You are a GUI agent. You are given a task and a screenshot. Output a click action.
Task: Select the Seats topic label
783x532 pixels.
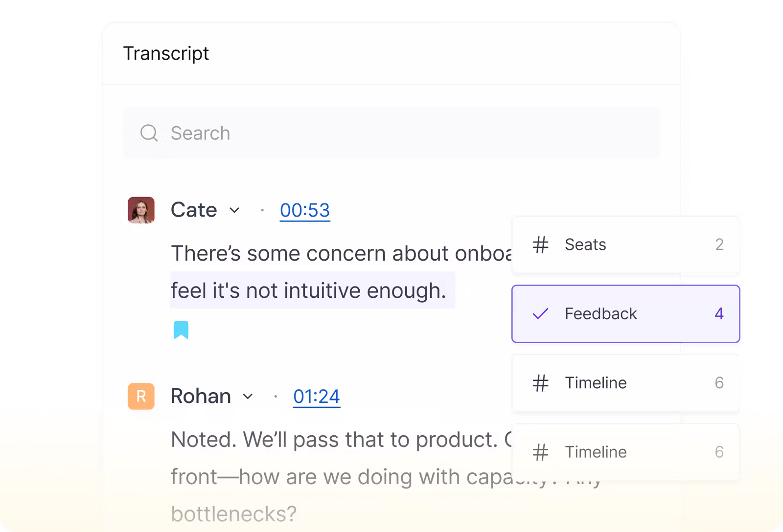[x=585, y=244]
